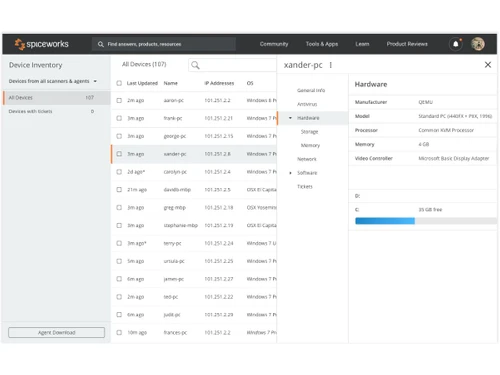Click the Agent Download button

click(57, 332)
